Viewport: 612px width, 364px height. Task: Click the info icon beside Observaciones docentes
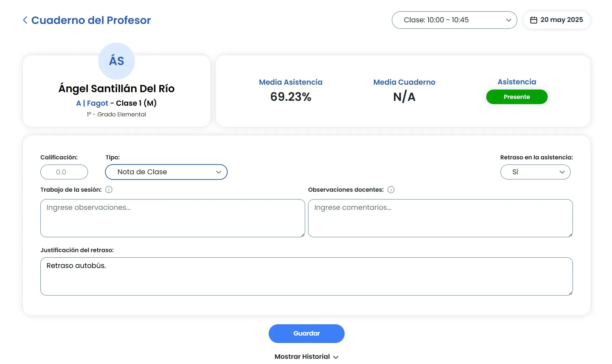391,190
